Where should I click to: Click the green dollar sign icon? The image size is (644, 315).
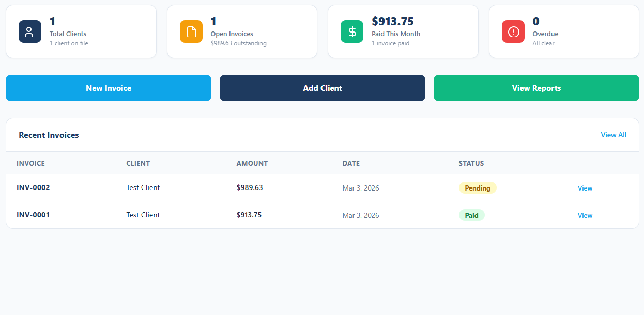352,31
